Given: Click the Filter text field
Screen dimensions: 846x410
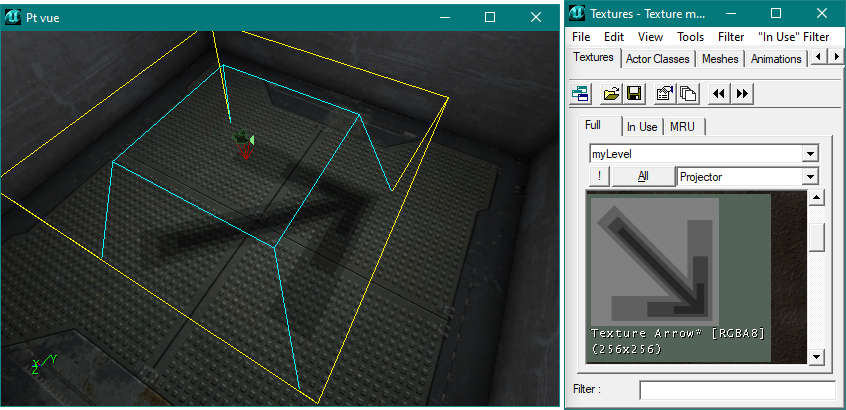Looking at the screenshot, I should 736,389.
